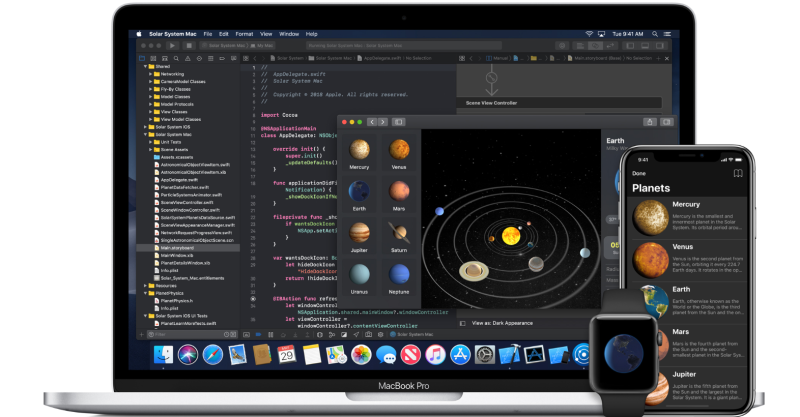Open Safari from the Dock
Viewport: 800px width, 417px height.
pos(213,355)
